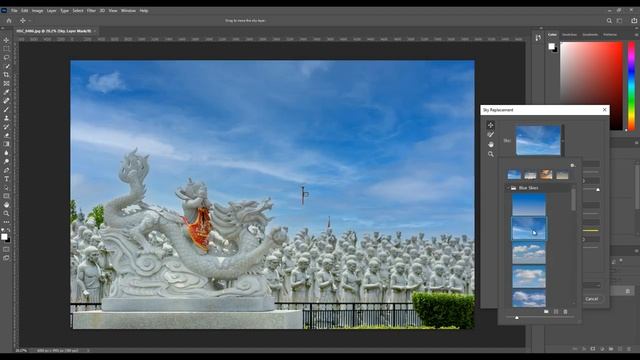Screen dimensions: 640x360
Task: Choose the Sky Move tool in dialog
Action: coord(491,125)
